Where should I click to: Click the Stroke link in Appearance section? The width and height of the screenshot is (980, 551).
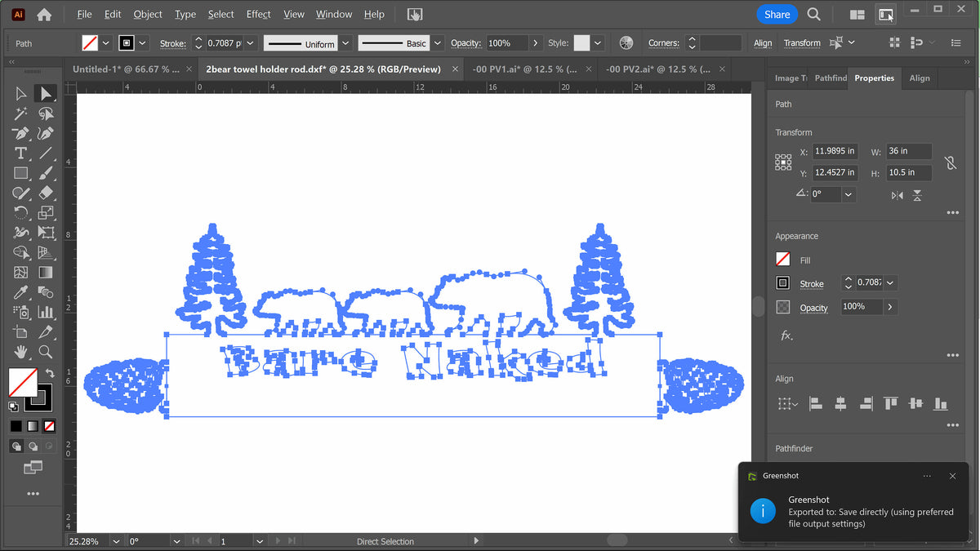click(x=812, y=284)
